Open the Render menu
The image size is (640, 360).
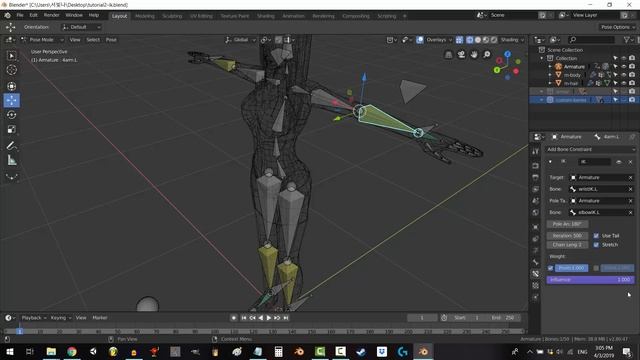tap(51, 15)
